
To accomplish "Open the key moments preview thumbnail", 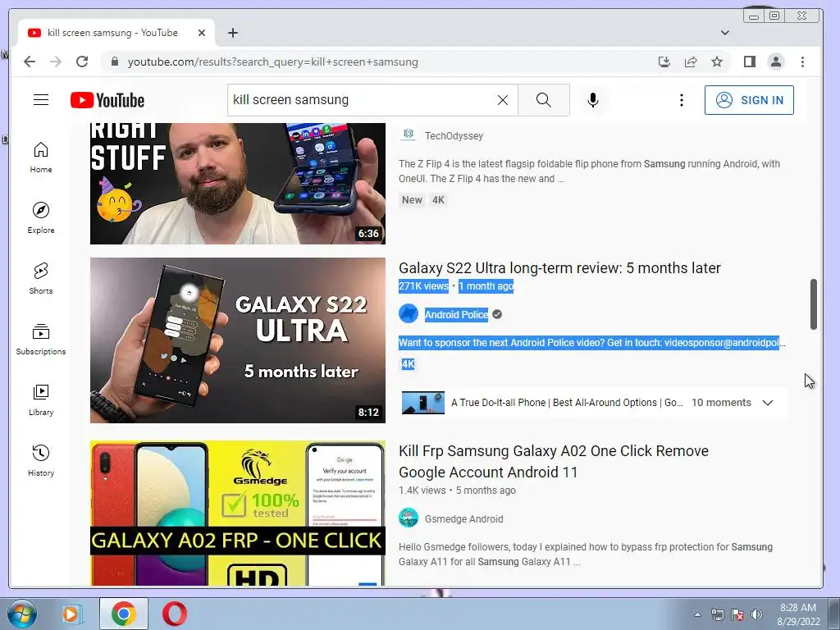I will (x=423, y=403).
